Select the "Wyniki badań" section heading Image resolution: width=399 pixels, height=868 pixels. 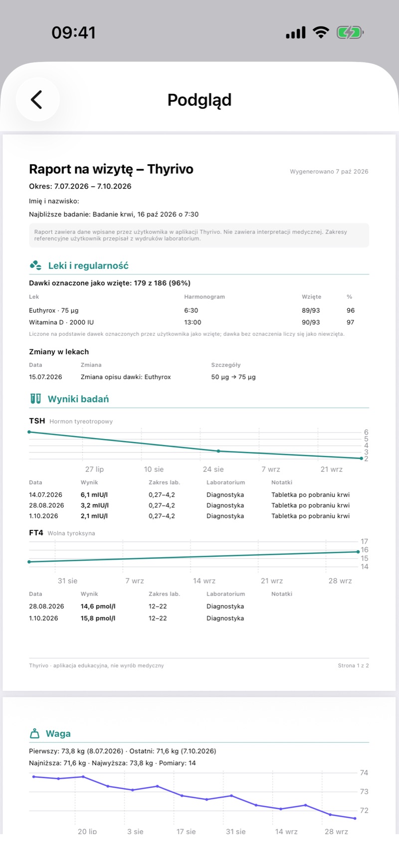point(78,399)
